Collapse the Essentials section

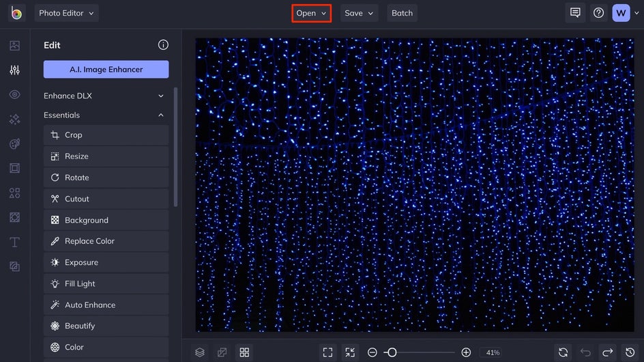[104, 115]
